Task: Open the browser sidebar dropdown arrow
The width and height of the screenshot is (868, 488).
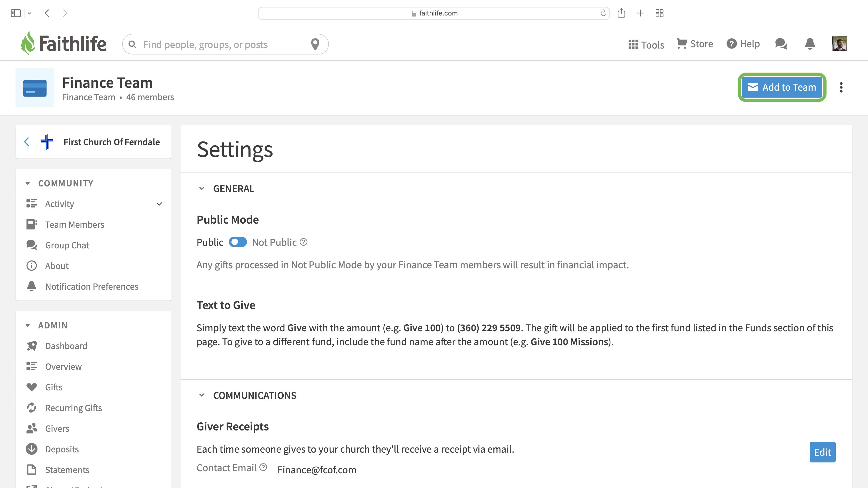Action: coord(29,13)
